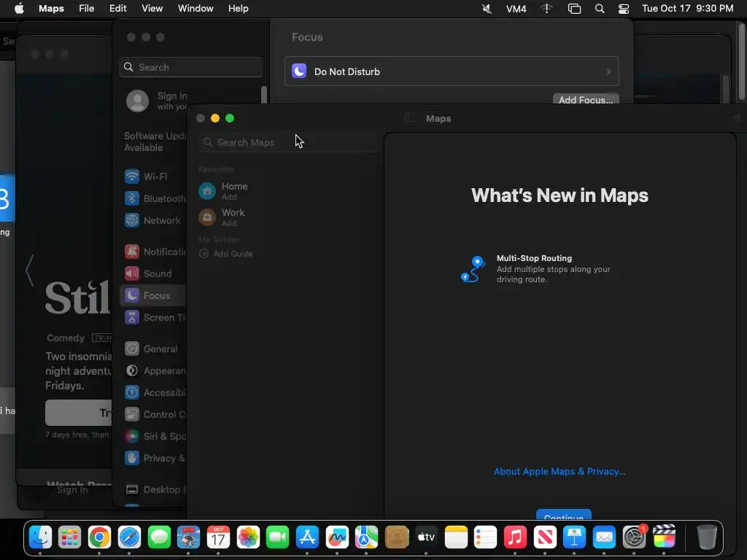Open Finder from the dock
The image size is (747, 560).
tap(40, 537)
